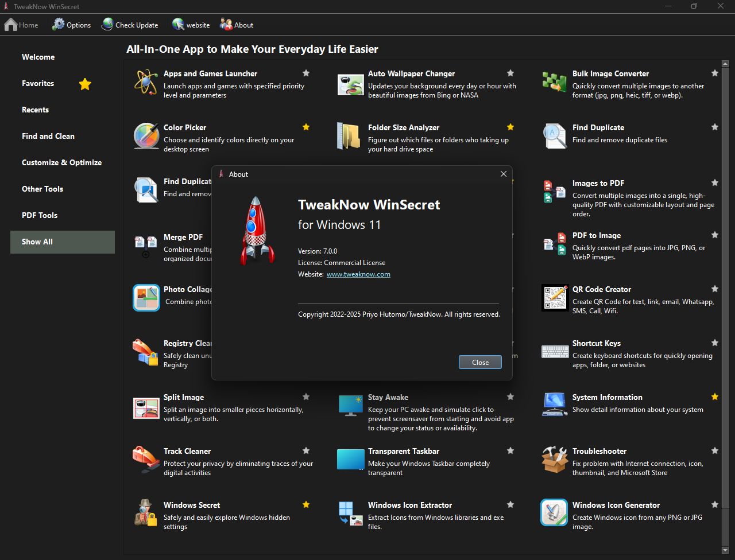735x560 pixels.
Task: Star the Windows Icon Generator tool
Action: point(715,504)
